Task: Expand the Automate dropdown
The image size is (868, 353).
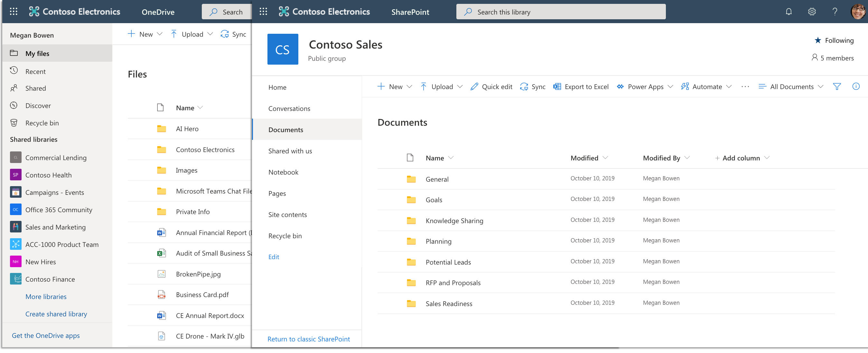Action: [729, 86]
